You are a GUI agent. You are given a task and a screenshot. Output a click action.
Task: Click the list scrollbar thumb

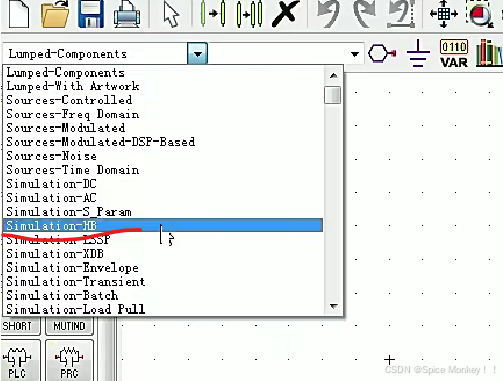[332, 95]
